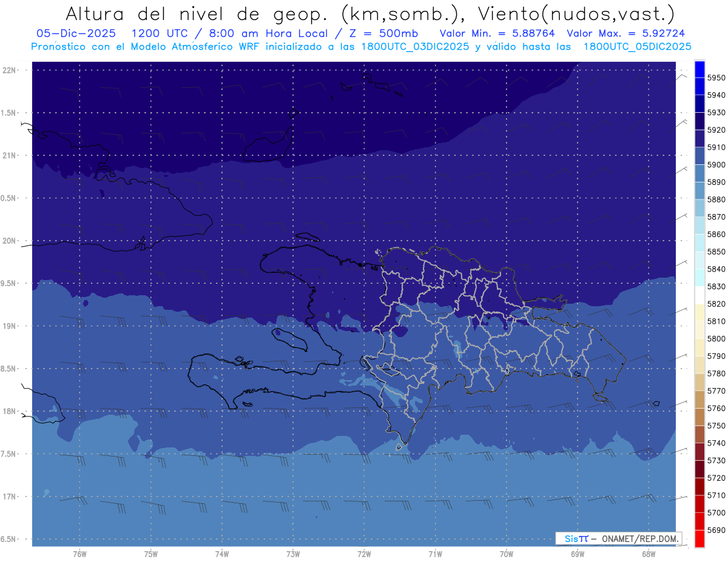Select tan swatch between 5770 and 5780
Screen dimensions: 728x562
point(699,382)
